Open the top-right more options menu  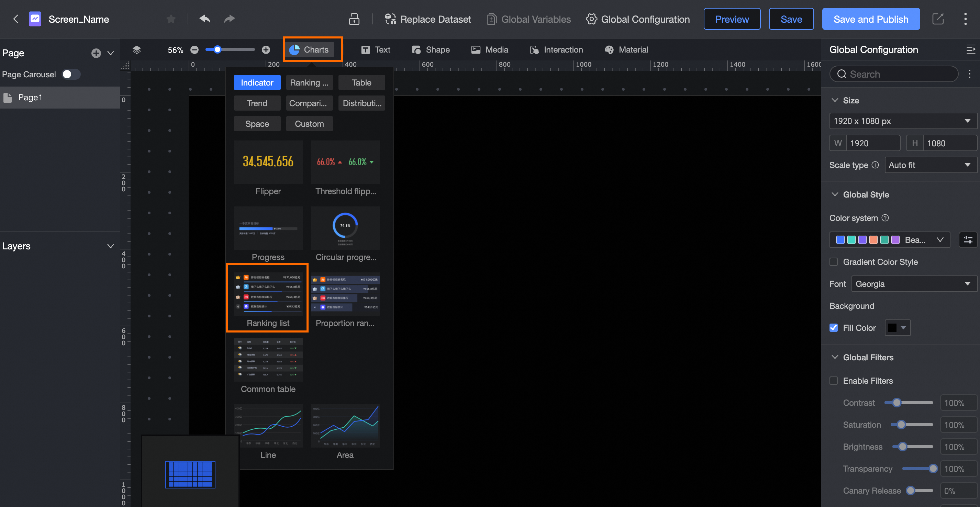point(965,19)
